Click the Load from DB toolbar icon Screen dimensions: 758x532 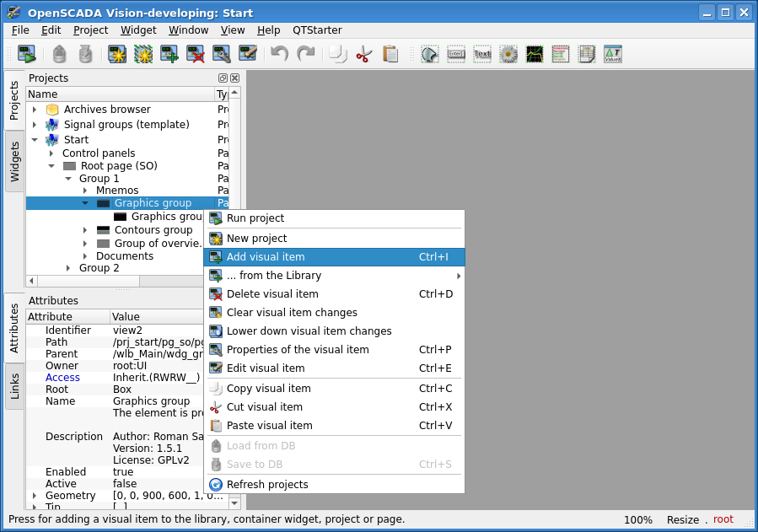coord(59,54)
